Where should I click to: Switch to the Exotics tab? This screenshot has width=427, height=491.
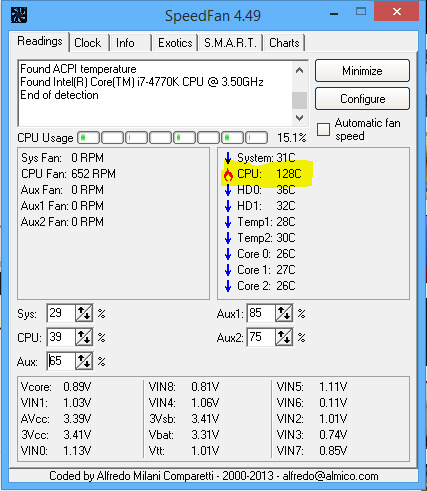click(x=175, y=43)
